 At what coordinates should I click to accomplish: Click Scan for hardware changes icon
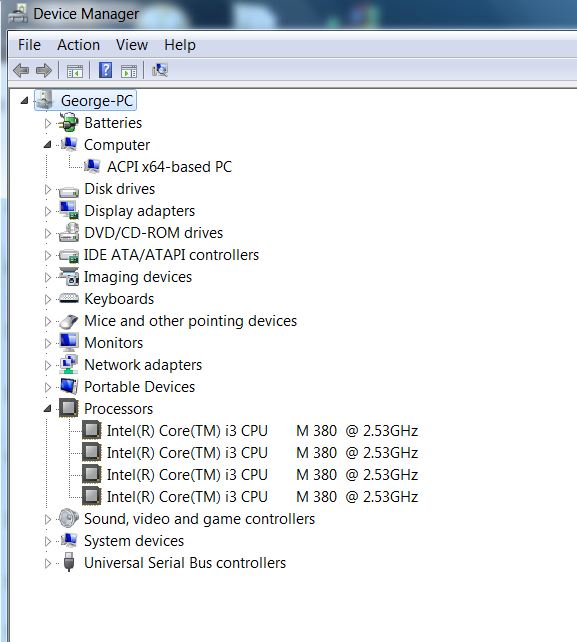click(160, 70)
